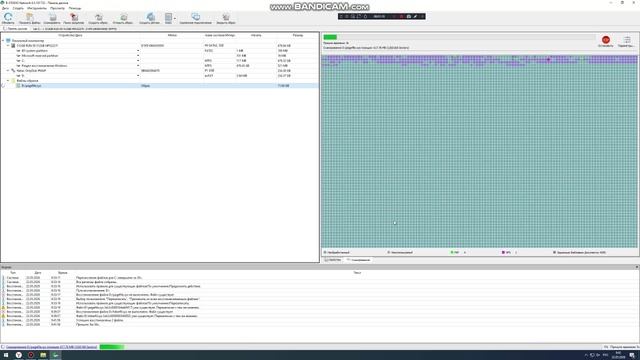Collapse the Kanguru OnlyDisk device node
This screenshot has height=360, width=640.
click(8, 71)
